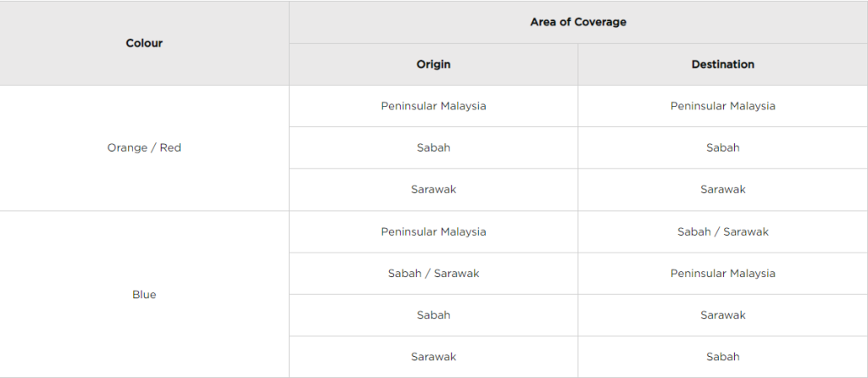The image size is (868, 378).
Task: Select Destination "Peninsular Malaysia" in the Orange / Red group
Action: (722, 106)
